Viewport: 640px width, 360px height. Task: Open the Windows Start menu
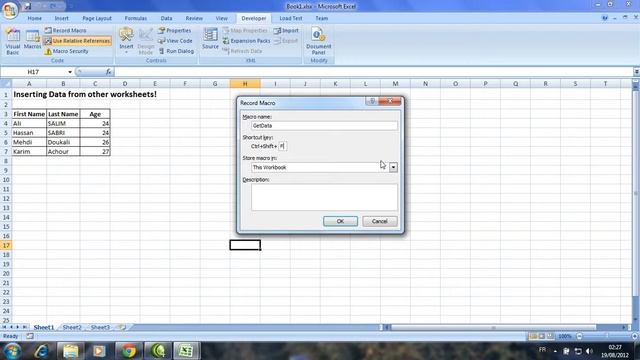pyautogui.click(x=12, y=351)
